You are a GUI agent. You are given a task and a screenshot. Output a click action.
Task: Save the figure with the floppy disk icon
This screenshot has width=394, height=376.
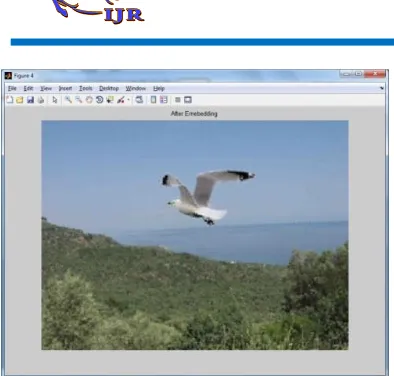(x=30, y=100)
